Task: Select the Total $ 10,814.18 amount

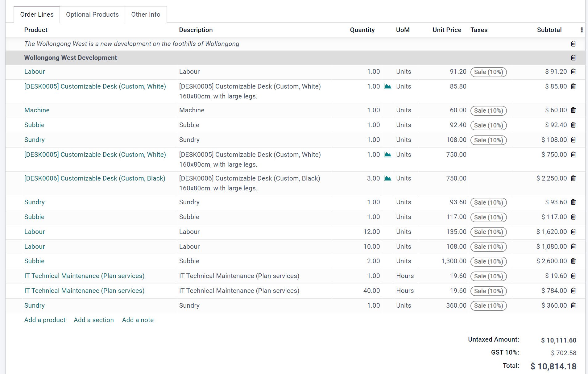Action: (x=553, y=366)
